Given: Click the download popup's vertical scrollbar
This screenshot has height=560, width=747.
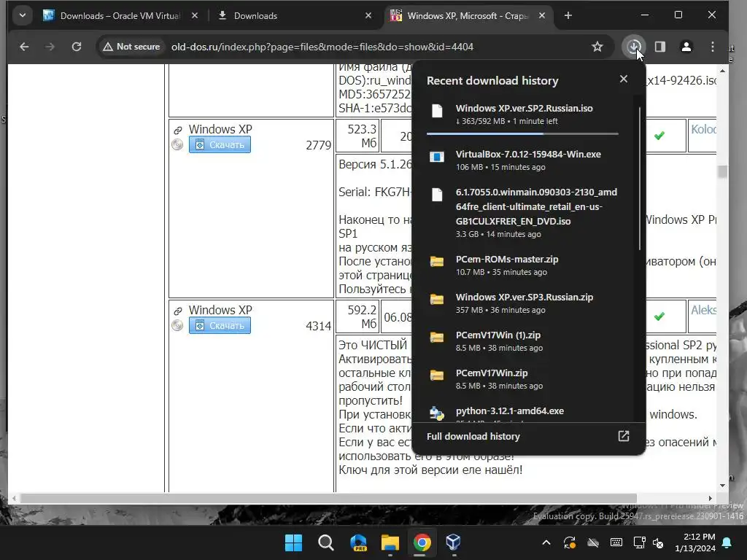Looking at the screenshot, I should click(x=639, y=178).
